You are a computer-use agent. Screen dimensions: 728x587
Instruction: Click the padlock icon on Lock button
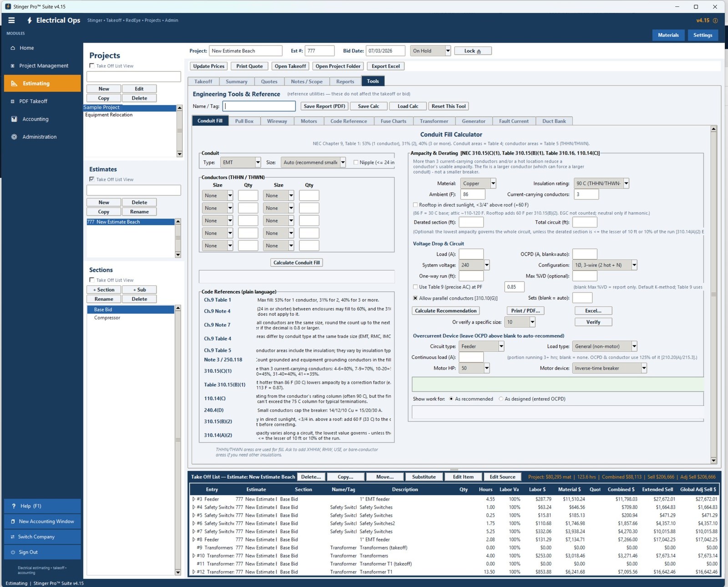click(479, 51)
